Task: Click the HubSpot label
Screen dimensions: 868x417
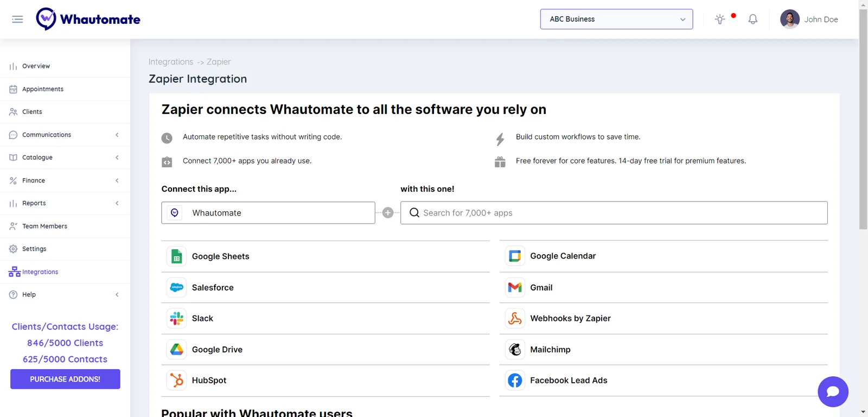Action: [209, 380]
